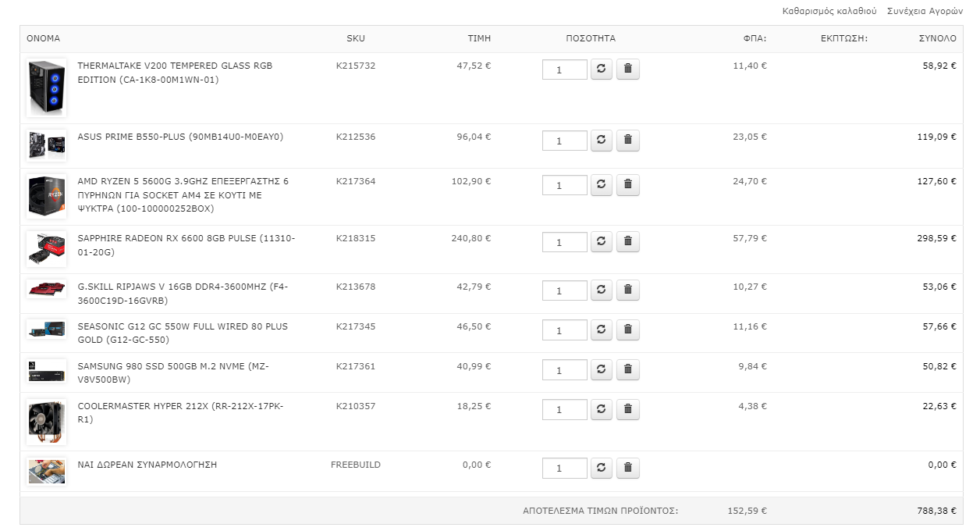The height and width of the screenshot is (531, 980).
Task: Click quantity field for Sapphire Radeon RX 6600
Action: tap(565, 242)
